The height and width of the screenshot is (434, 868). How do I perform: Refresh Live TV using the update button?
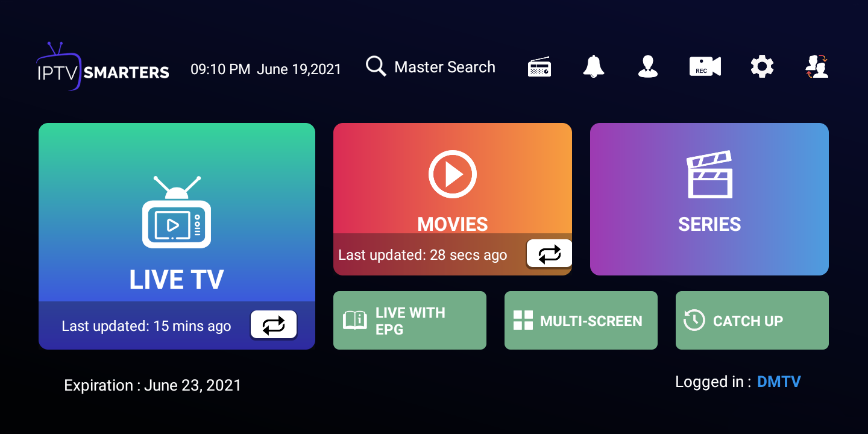tap(274, 325)
